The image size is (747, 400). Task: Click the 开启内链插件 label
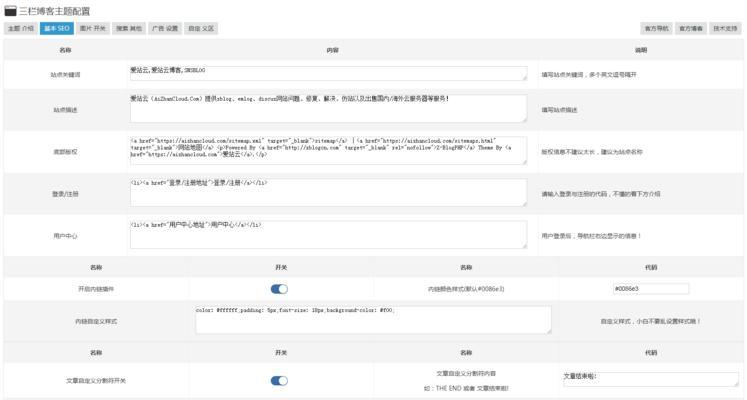click(x=96, y=289)
